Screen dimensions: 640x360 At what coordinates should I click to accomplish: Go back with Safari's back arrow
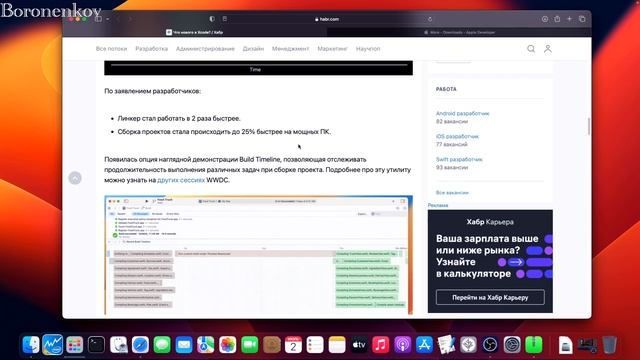118,19
